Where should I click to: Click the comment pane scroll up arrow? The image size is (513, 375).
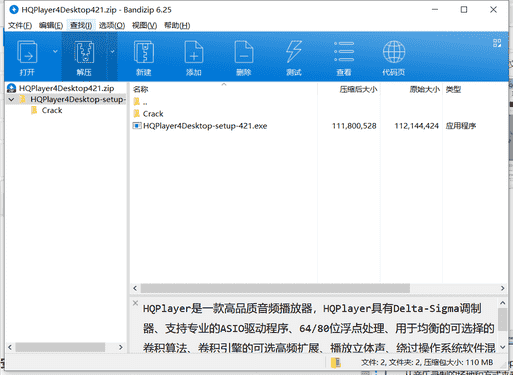(502, 303)
